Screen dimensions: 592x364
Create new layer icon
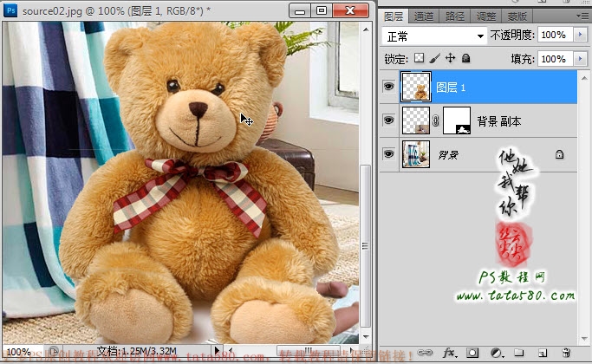coord(543,353)
